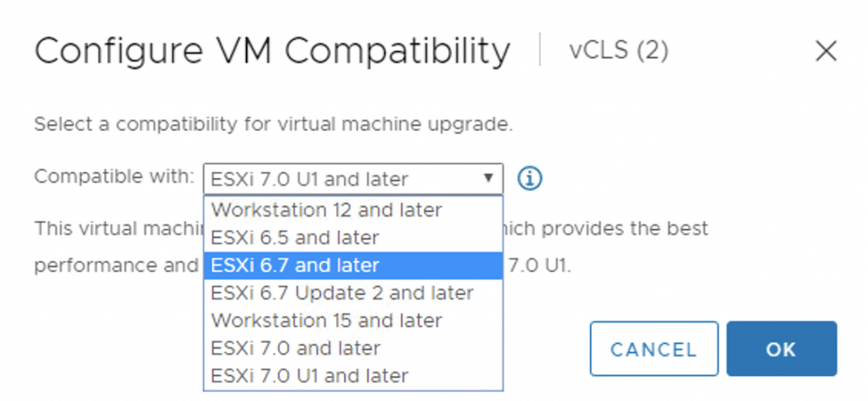
Task: Click the Compatible with combo box value
Action: click(339, 179)
